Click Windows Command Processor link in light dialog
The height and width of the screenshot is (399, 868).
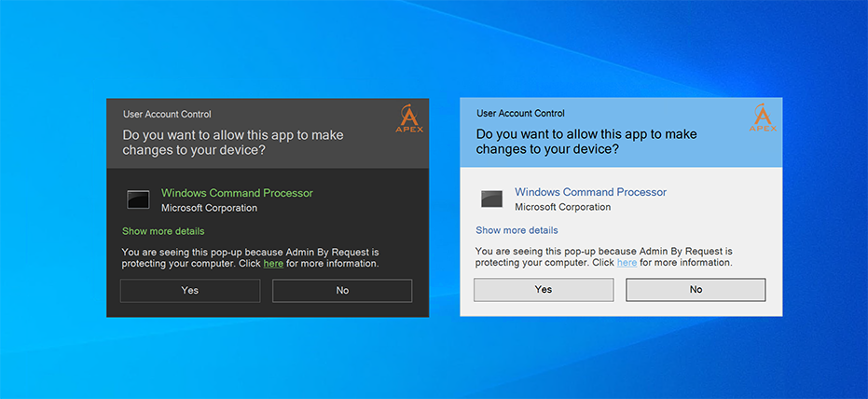[x=591, y=192]
